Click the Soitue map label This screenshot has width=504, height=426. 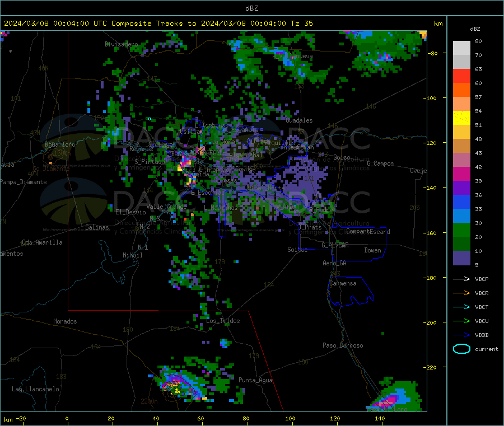(x=297, y=250)
